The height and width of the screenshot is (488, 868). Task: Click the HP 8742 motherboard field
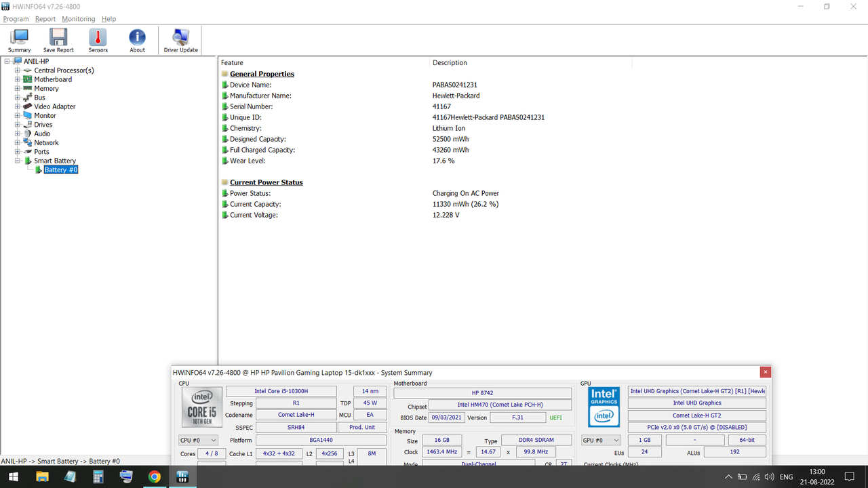(x=482, y=393)
